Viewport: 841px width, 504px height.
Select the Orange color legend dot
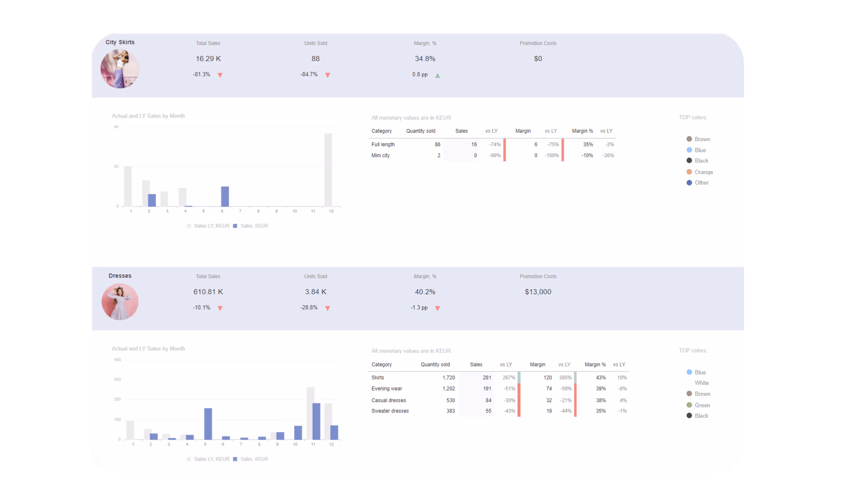pos(689,172)
